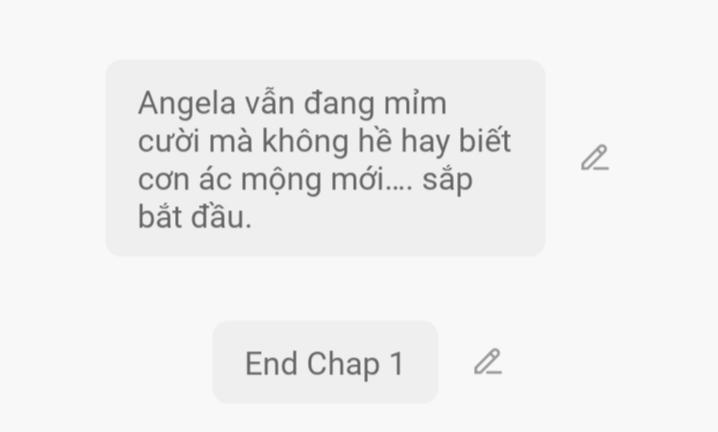Select the Angela narration bubble
This screenshot has height=432, width=718.
click(x=326, y=158)
